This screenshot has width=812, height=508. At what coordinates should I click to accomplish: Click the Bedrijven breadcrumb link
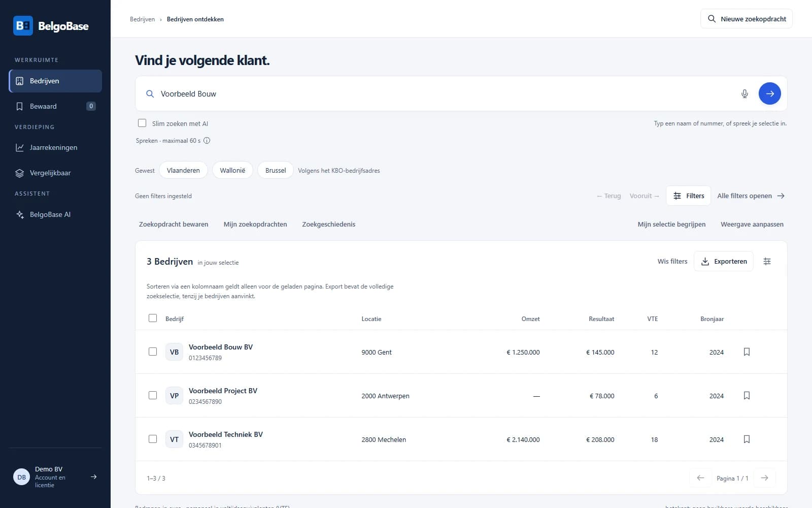pyautogui.click(x=142, y=19)
